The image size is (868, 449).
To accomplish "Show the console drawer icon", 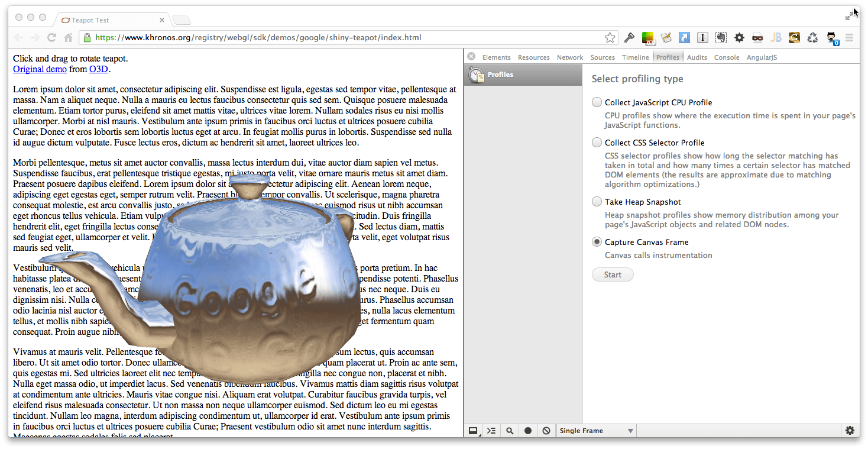I will pos(491,431).
